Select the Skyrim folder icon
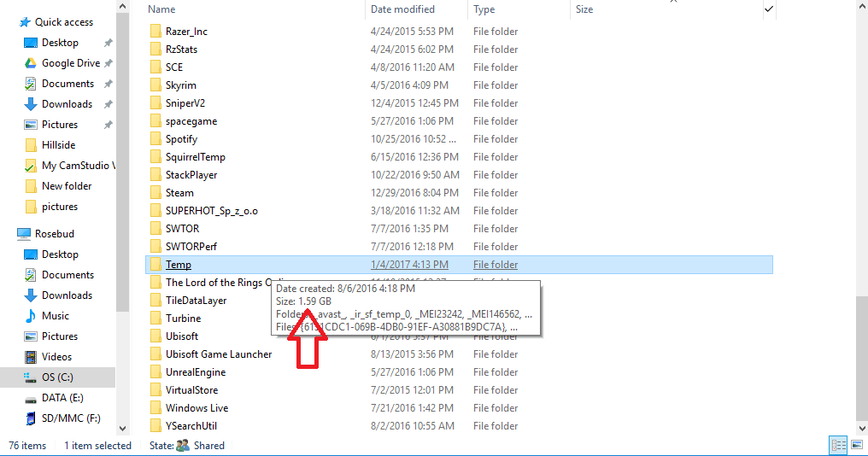The width and height of the screenshot is (868, 456). 155,85
